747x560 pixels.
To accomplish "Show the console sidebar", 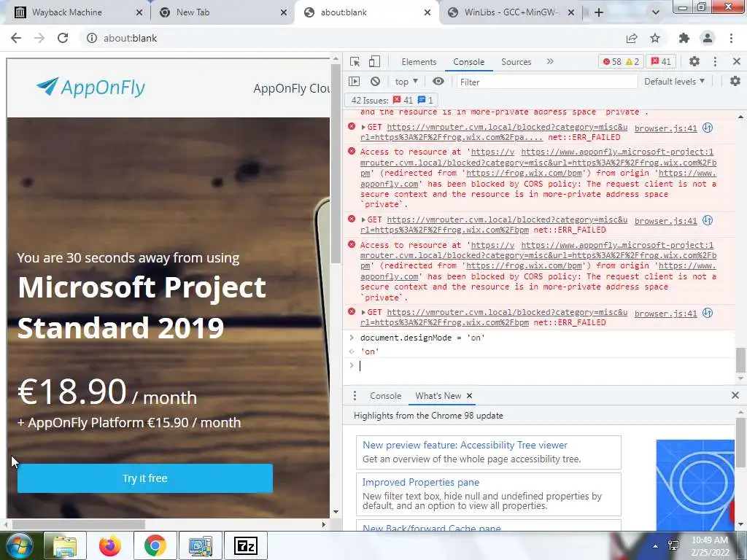I will (354, 82).
